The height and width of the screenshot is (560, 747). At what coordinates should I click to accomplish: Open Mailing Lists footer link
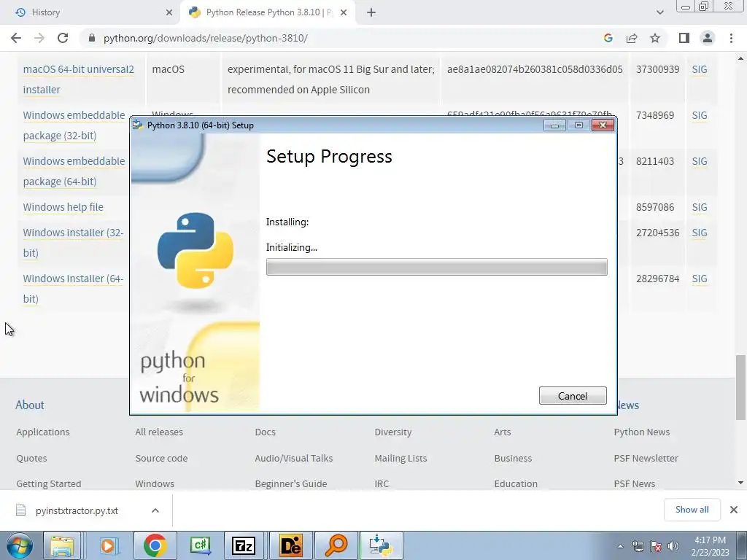(x=400, y=459)
